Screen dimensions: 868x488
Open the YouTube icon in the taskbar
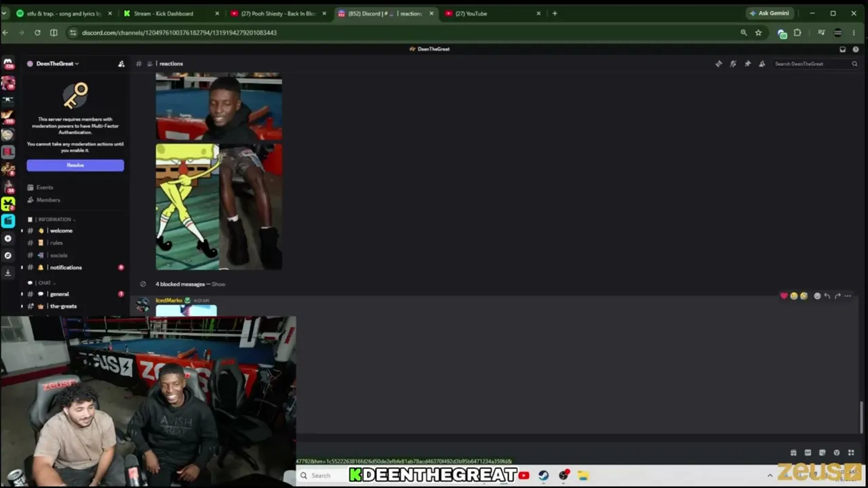(x=524, y=476)
